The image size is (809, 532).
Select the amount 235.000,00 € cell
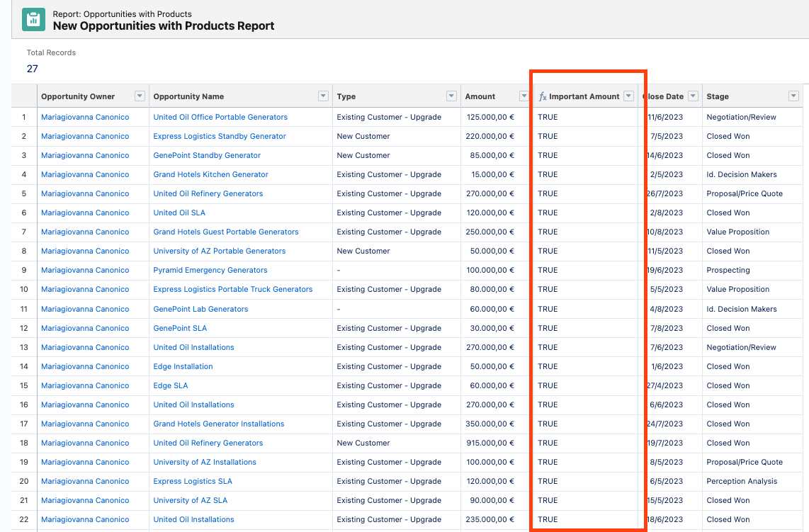(x=490, y=519)
